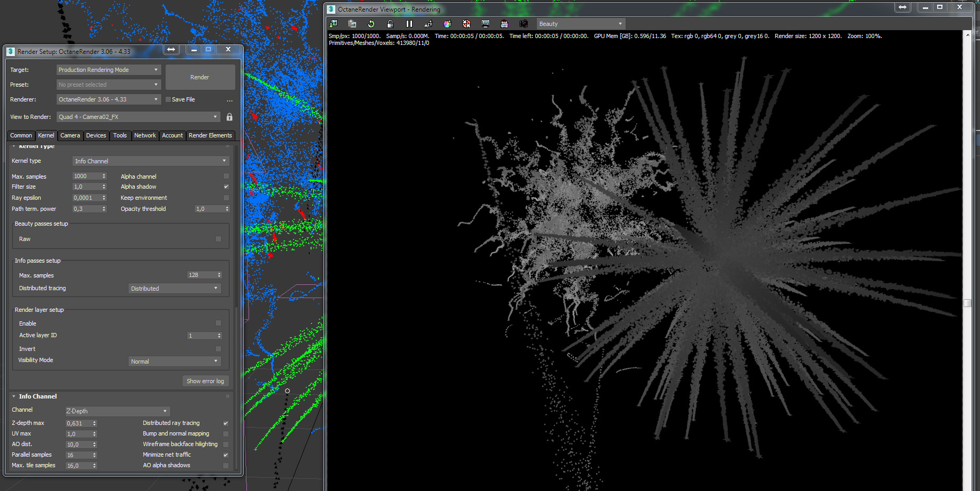Click the 3ds Max icon in Render Setup title bar
This screenshot has width=980, height=491.
[x=10, y=51]
